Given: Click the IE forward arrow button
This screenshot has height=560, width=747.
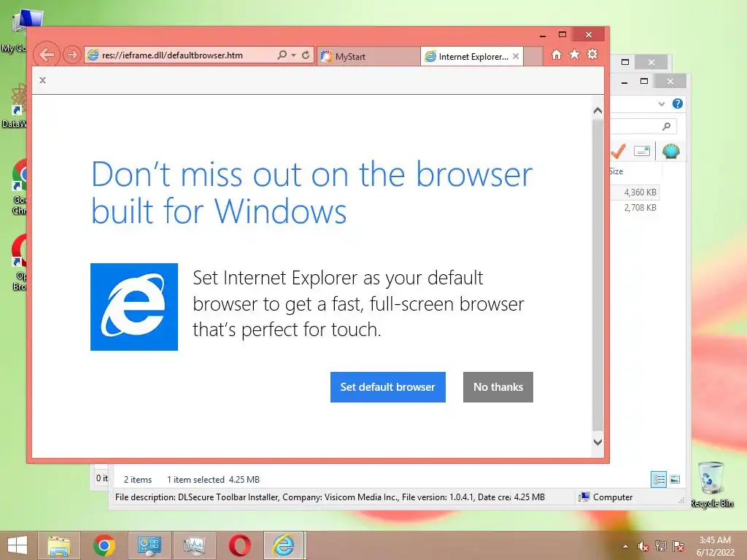Looking at the screenshot, I should pos(72,55).
